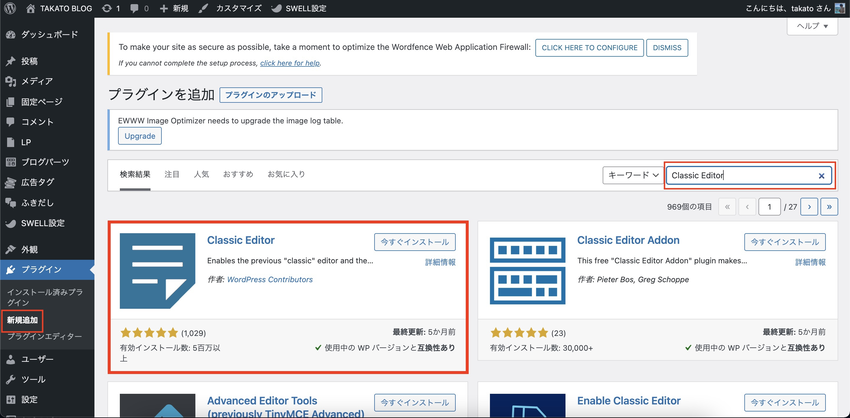Click the 969個の項目 results count

point(690,207)
